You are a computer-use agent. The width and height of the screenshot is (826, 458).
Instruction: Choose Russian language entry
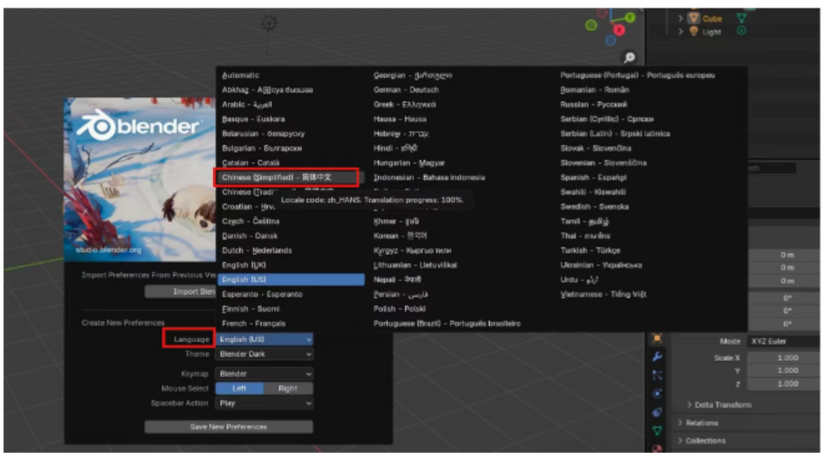(593, 105)
